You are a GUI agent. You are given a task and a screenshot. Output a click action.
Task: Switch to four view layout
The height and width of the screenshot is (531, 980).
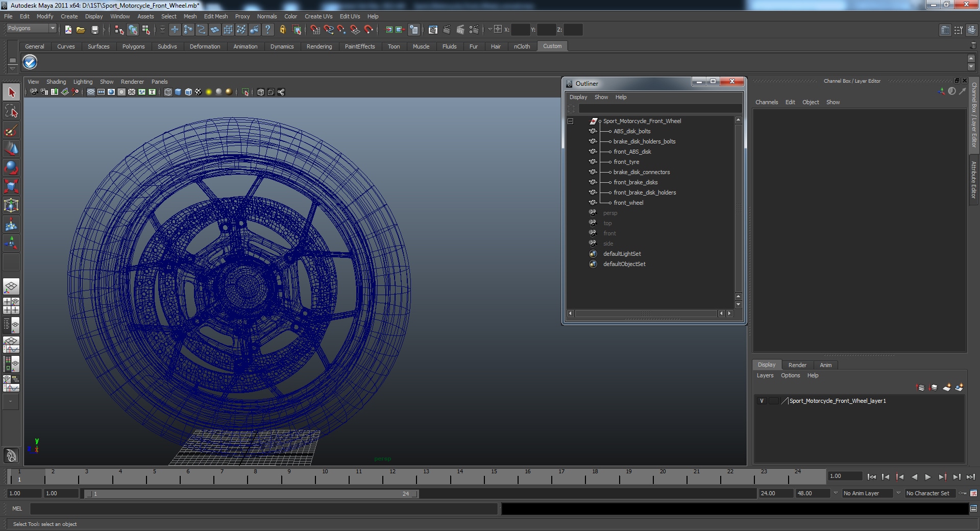pos(11,306)
